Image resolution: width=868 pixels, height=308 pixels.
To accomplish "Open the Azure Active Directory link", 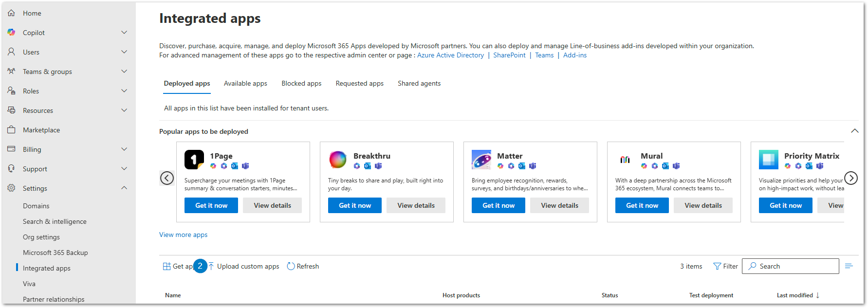I will click(450, 55).
